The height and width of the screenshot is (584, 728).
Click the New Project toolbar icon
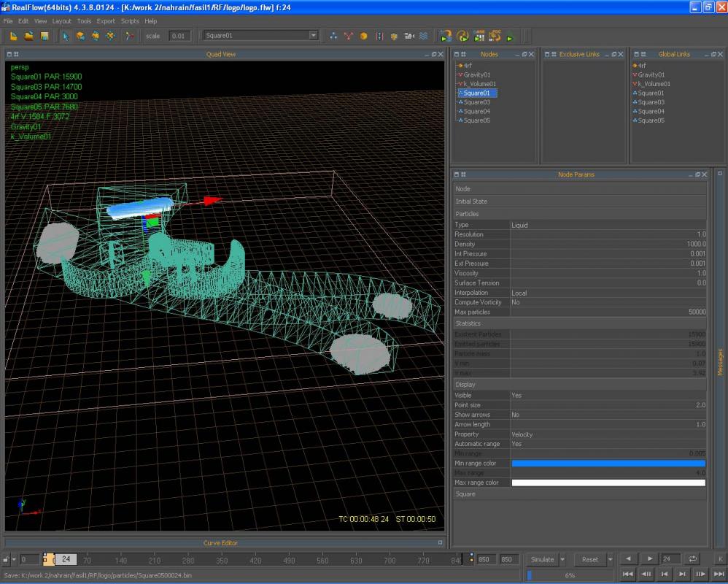[13, 36]
